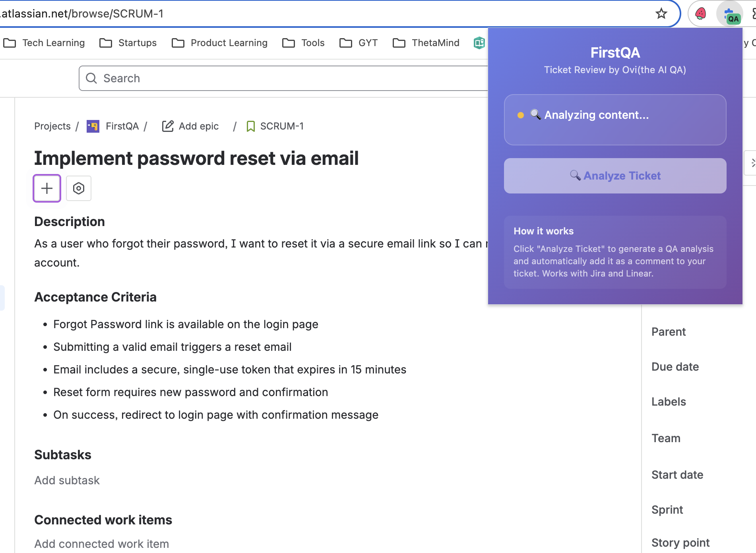
Task: Click Add subtask
Action: (67, 480)
